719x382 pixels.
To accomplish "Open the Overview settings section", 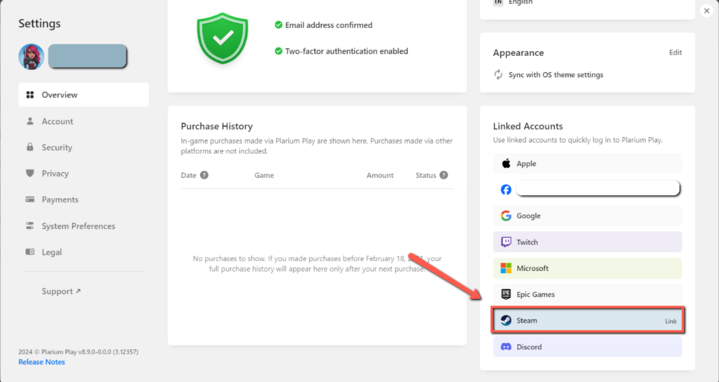I will coord(83,95).
